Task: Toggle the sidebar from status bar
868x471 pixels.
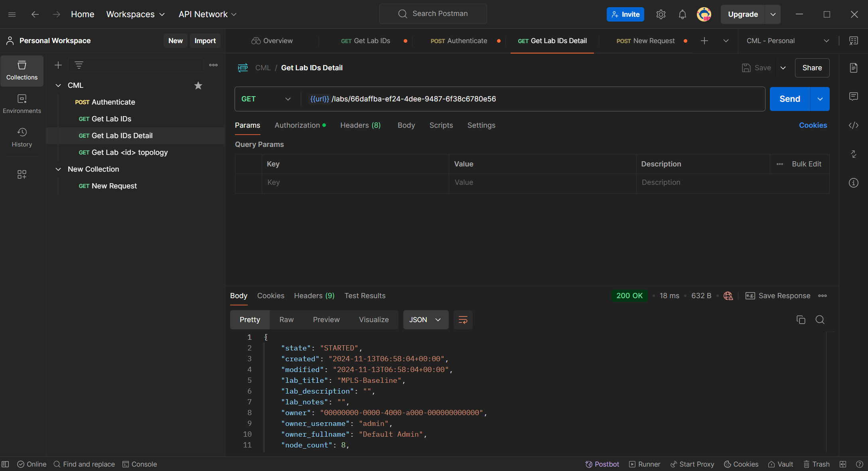Action: tap(5, 464)
